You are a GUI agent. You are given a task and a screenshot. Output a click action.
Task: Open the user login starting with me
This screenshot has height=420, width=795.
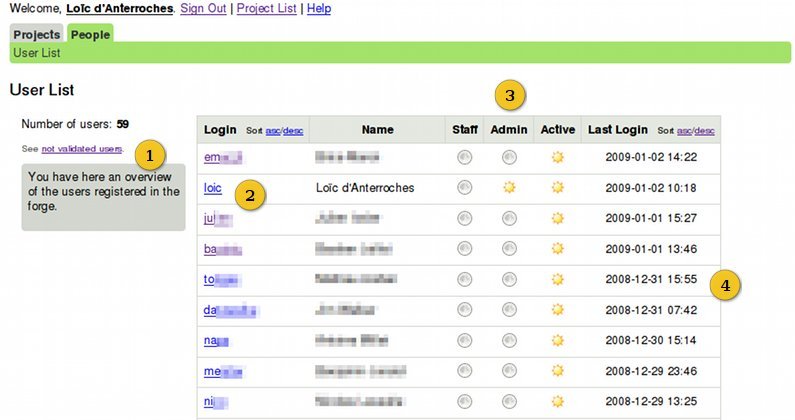[x=224, y=371]
